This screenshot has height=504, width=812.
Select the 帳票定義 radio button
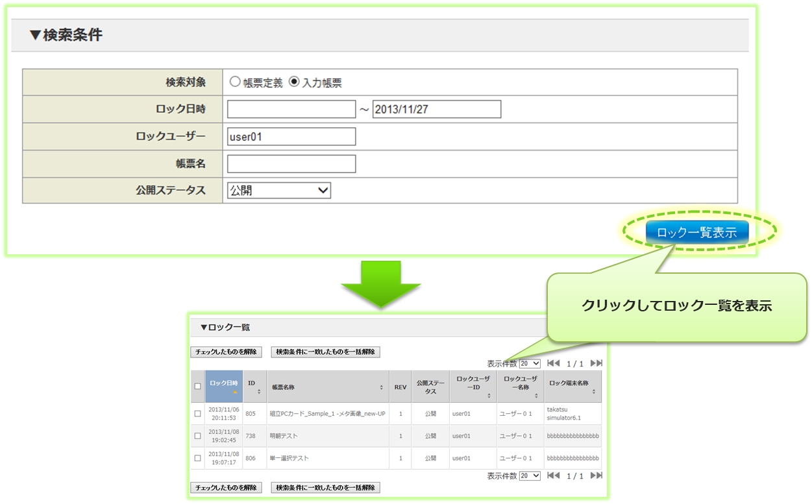coord(235,82)
